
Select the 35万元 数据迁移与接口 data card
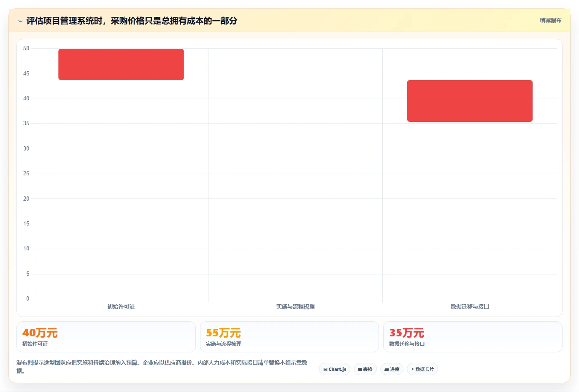pyautogui.click(x=473, y=337)
